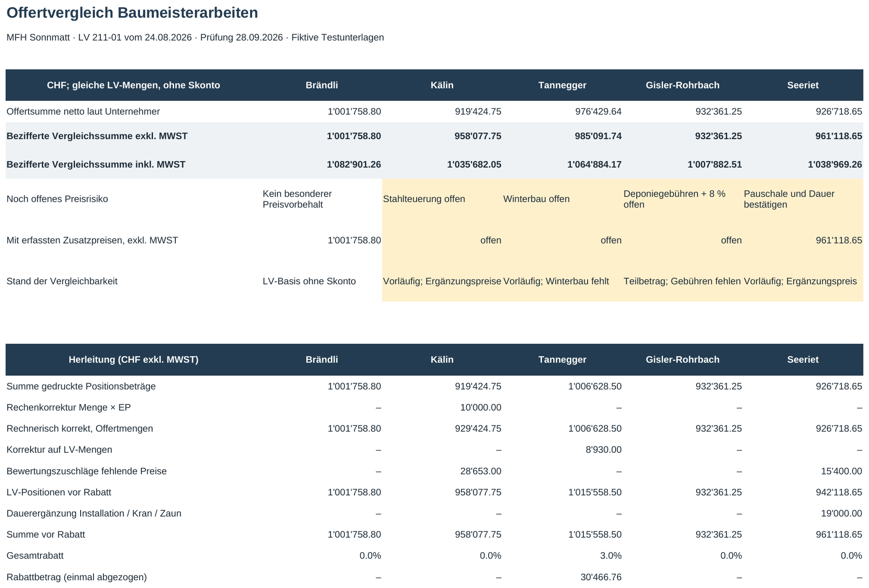Click the title 'Offertvergleich Baumeisterarbeiten'
Image resolution: width=869 pixels, height=588 pixels.
pos(132,13)
